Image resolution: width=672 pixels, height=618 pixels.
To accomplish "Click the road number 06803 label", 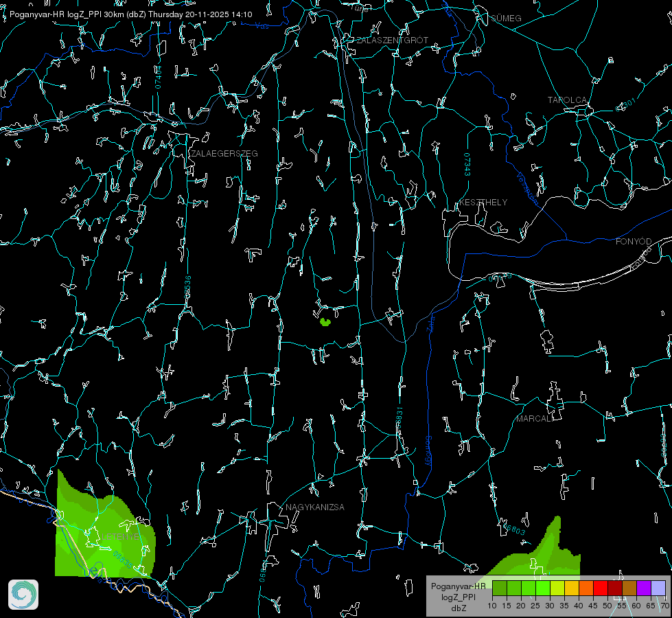I will click(514, 529).
